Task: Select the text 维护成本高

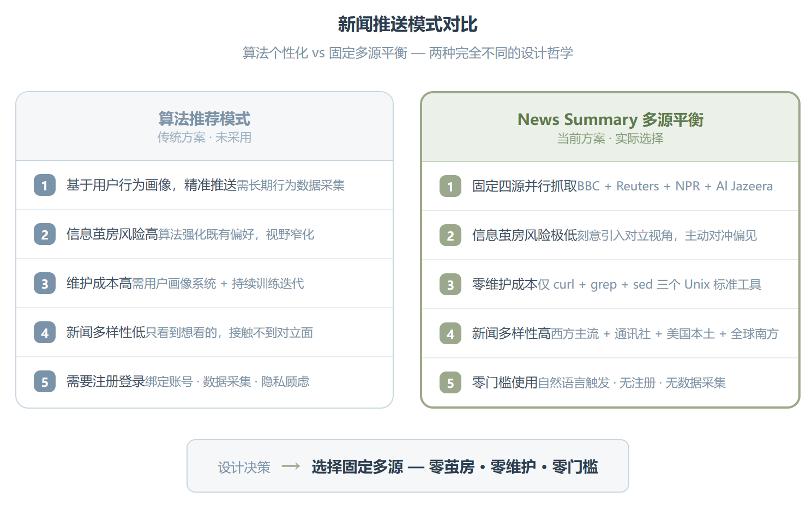Action: click(99, 283)
